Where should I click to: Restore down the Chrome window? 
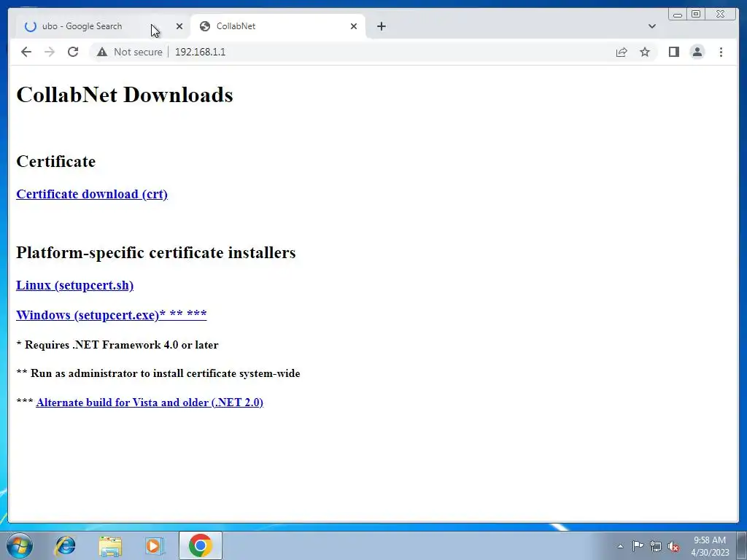696,15
